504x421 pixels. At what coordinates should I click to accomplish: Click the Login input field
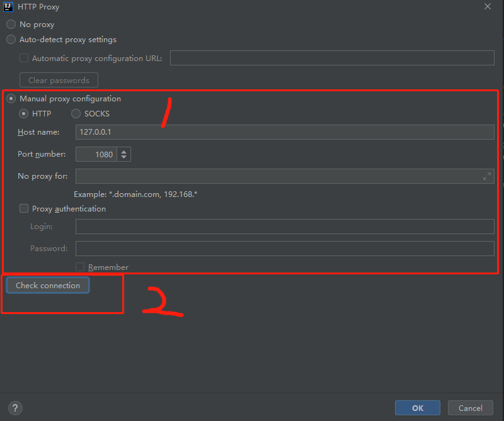click(x=283, y=226)
